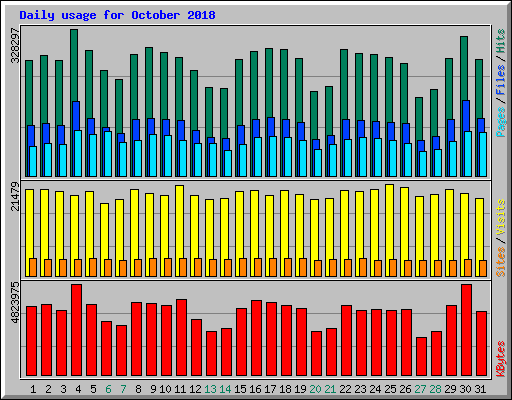Viewport: 512px width, 400px height.
Task: Click the 'Files' legend label
Action: (x=500, y=80)
